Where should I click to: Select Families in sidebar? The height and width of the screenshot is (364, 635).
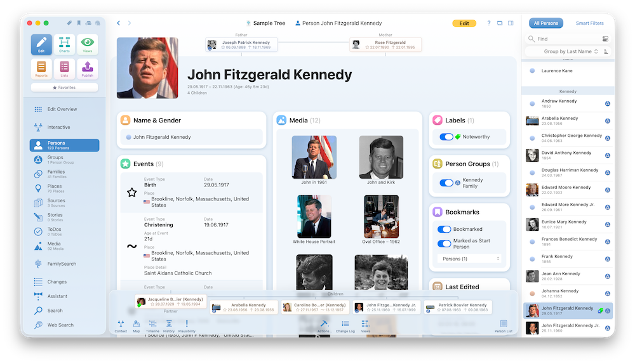pos(64,174)
